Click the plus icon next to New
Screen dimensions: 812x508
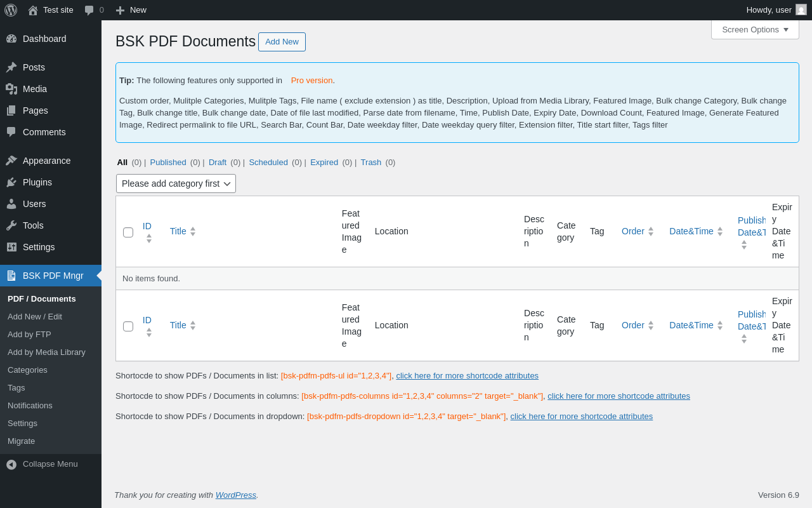pos(120,10)
